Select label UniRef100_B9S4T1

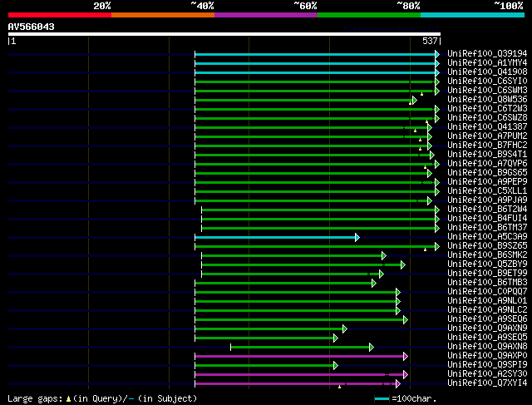pyautogui.click(x=487, y=155)
